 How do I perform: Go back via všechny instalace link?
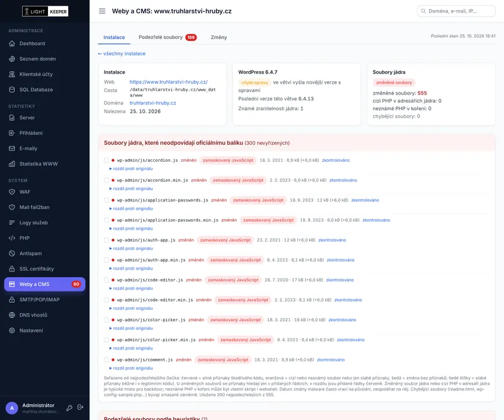click(x=122, y=54)
